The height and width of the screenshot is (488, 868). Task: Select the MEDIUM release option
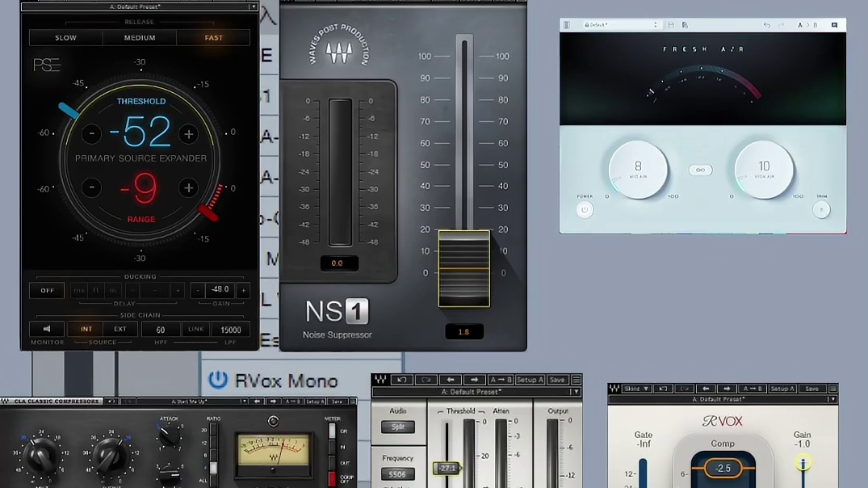pyautogui.click(x=140, y=38)
